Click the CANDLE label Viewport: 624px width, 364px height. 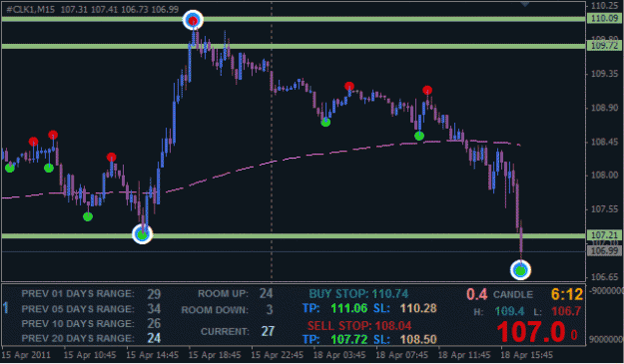pyautogui.click(x=513, y=295)
